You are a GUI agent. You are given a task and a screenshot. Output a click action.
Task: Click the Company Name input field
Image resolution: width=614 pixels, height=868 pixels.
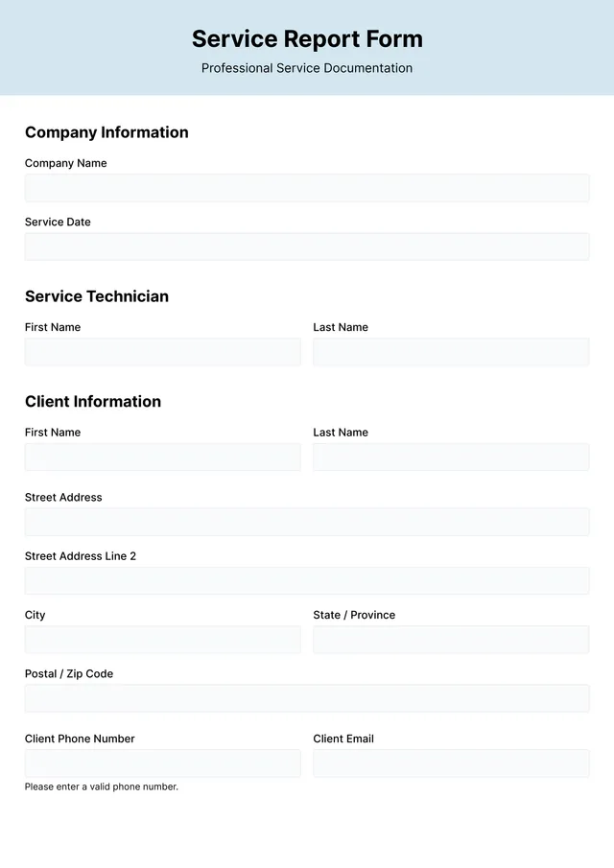pyautogui.click(x=307, y=187)
